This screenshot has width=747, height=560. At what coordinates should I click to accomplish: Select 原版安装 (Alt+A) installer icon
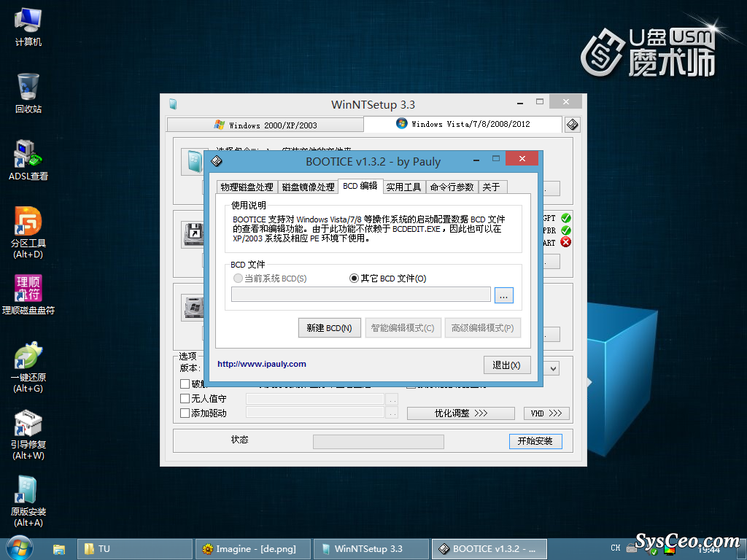[28, 502]
